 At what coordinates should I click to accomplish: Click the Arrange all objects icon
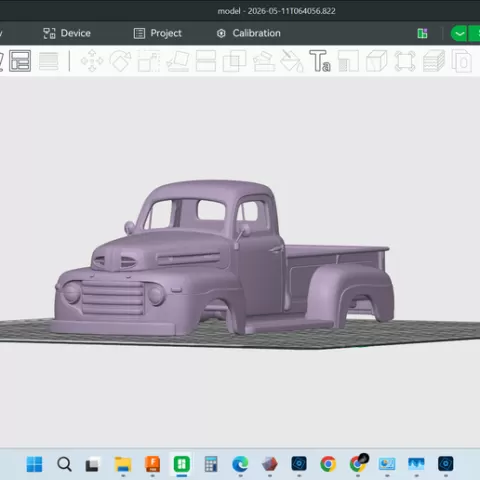20,61
